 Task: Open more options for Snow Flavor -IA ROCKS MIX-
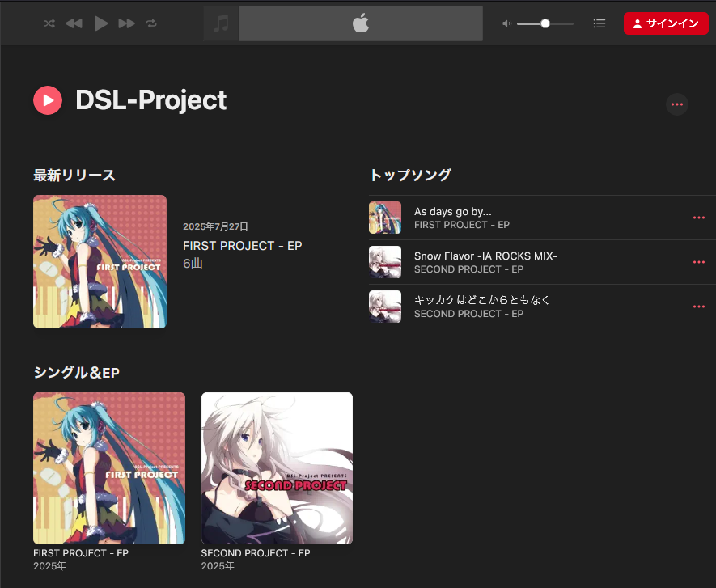click(x=699, y=262)
